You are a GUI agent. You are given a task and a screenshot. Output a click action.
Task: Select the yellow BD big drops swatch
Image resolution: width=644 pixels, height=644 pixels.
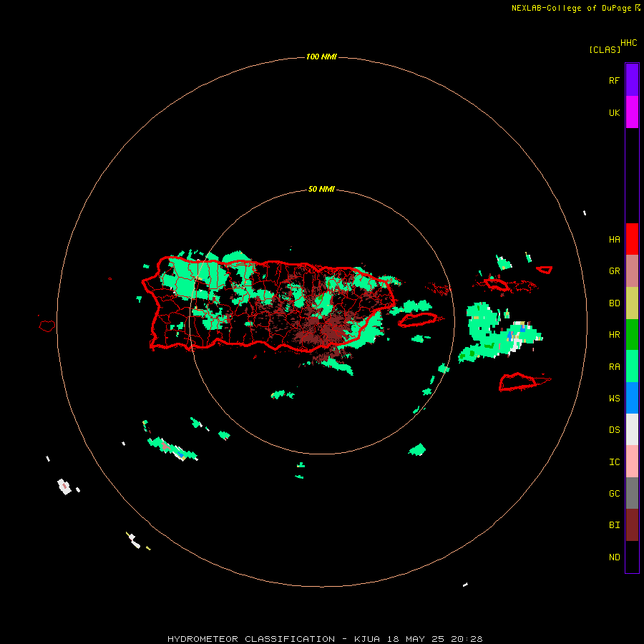click(x=632, y=303)
